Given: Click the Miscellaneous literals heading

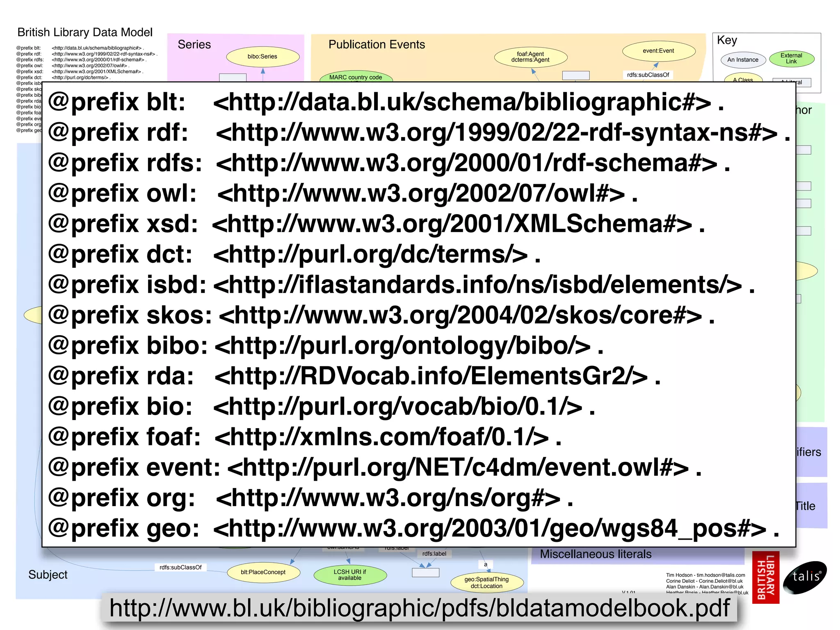Looking at the screenshot, I should [596, 554].
